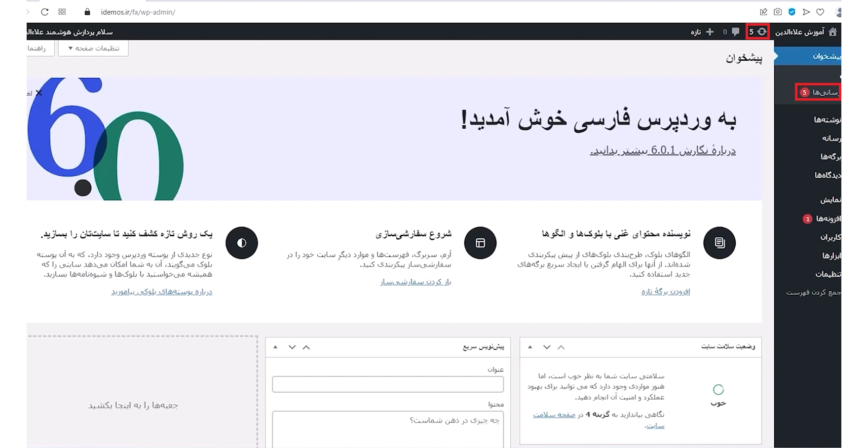Click the home icon in admin bar

pos(833,32)
